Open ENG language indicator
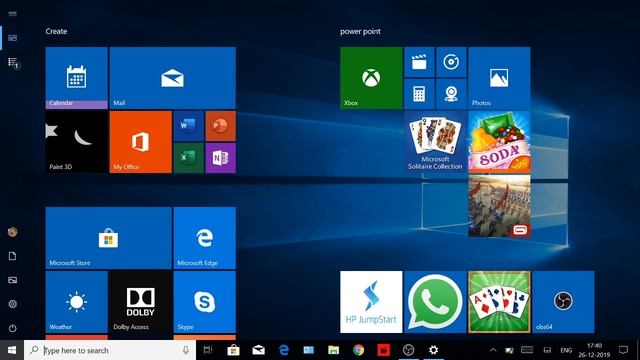 tap(566, 350)
